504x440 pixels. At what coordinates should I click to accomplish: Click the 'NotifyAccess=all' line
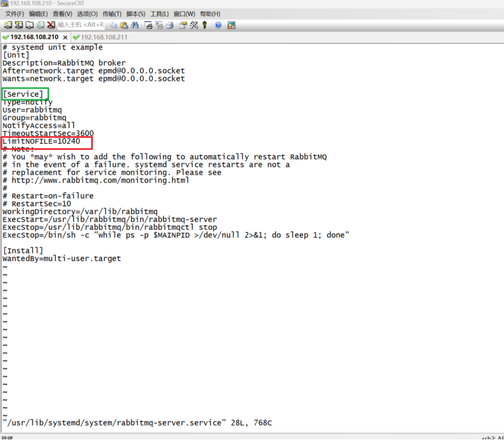39,126
